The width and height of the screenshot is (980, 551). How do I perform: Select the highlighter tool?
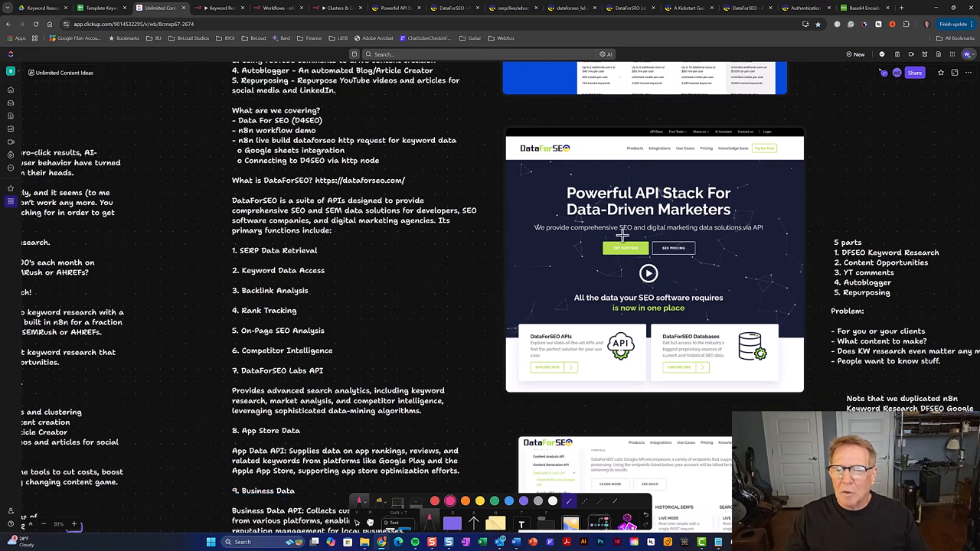pos(380,501)
